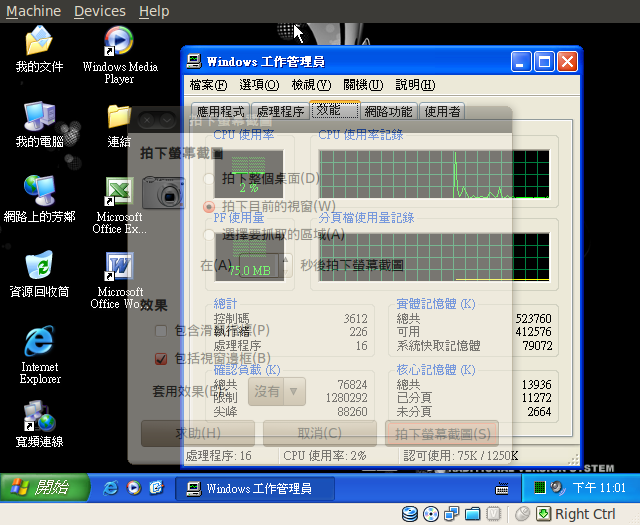
Task: Switch to the 應用程式 tab
Action: click(220, 111)
